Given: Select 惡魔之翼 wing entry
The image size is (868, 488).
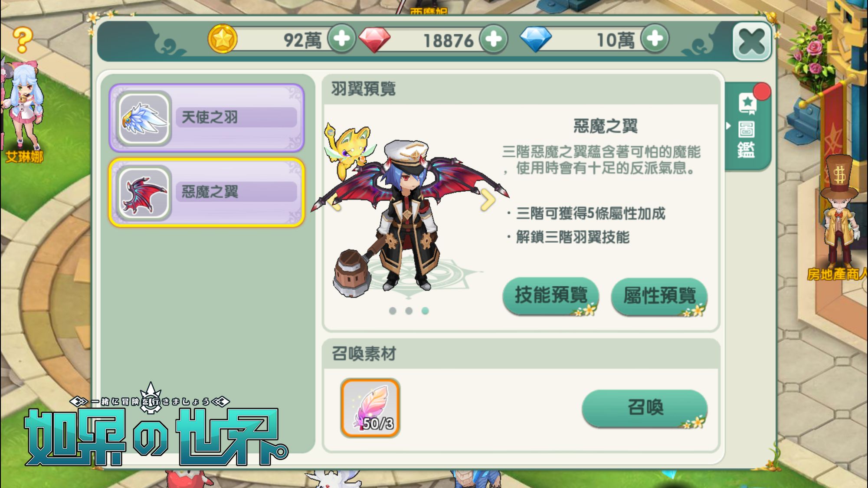Looking at the screenshot, I should [x=206, y=193].
